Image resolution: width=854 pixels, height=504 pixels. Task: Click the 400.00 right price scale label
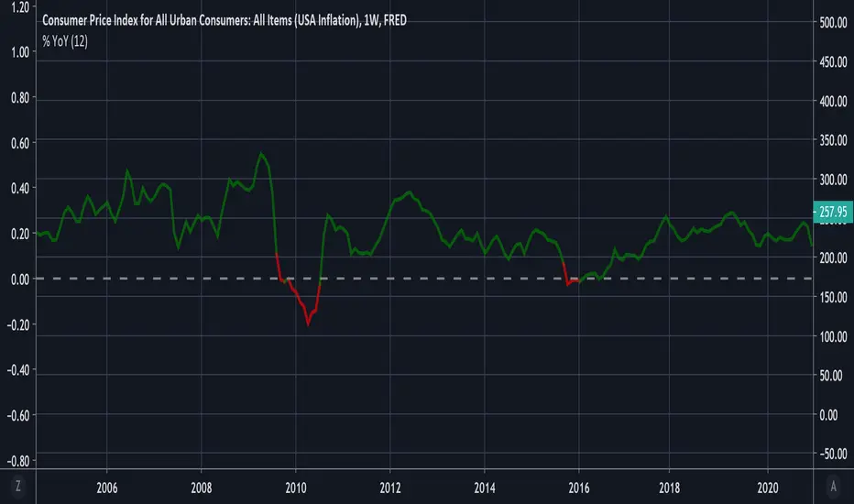(x=833, y=102)
